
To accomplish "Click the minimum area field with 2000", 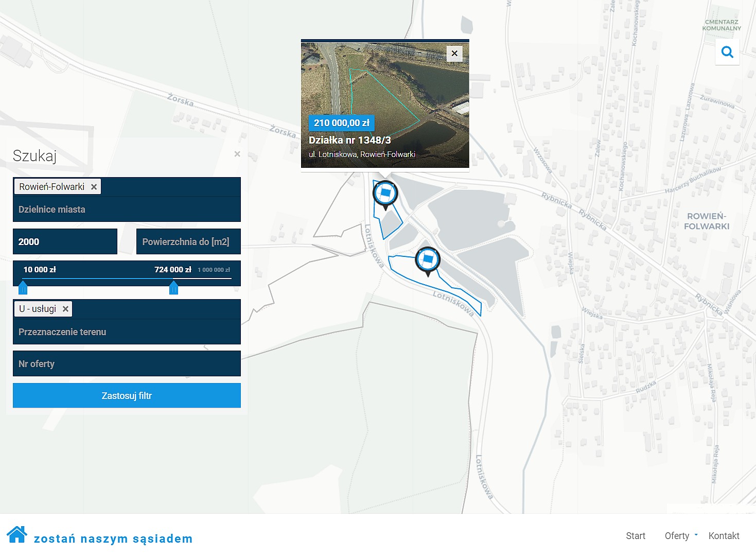I will point(65,241).
